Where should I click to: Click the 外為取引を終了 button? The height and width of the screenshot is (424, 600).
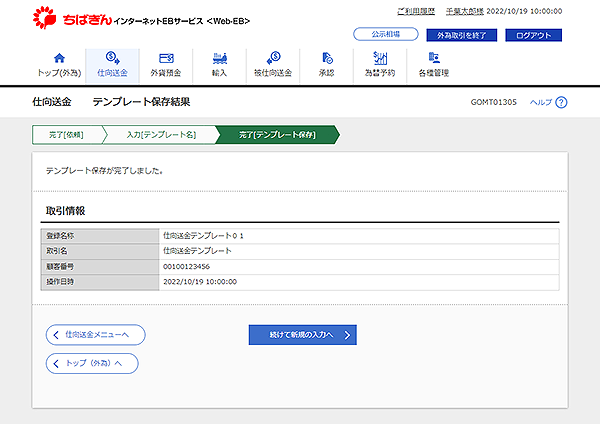click(x=462, y=35)
